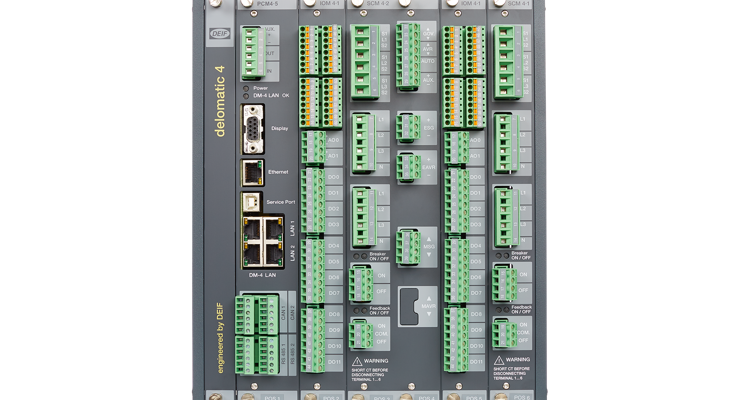This screenshot has height=400, width=740.
Task: Click the EAVR terminal connector
Action: [408, 167]
